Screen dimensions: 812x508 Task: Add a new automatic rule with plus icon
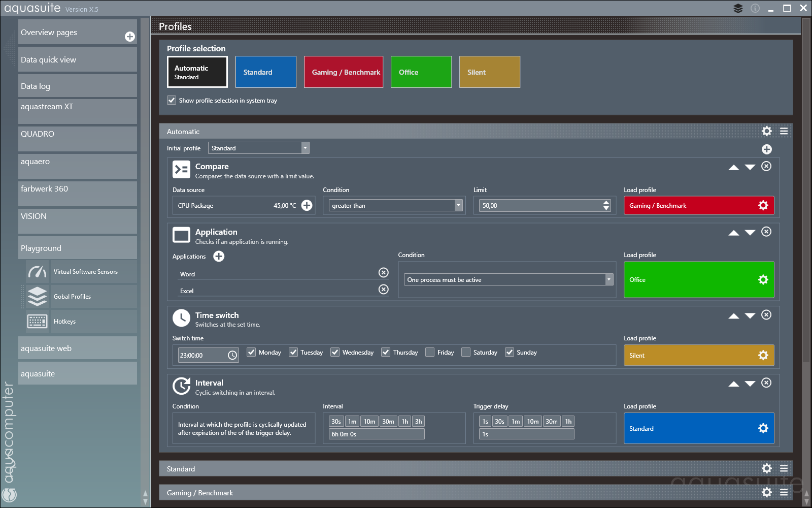point(767,149)
